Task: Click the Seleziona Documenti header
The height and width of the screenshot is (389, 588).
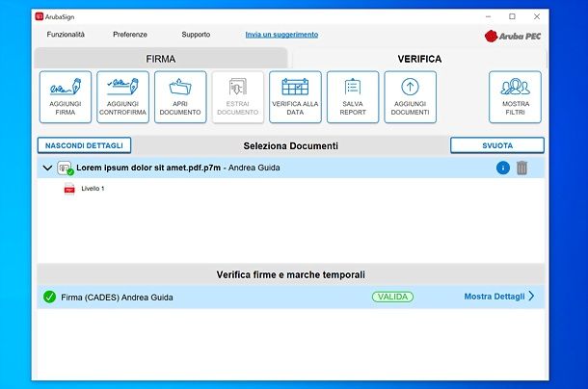Action: click(x=290, y=145)
